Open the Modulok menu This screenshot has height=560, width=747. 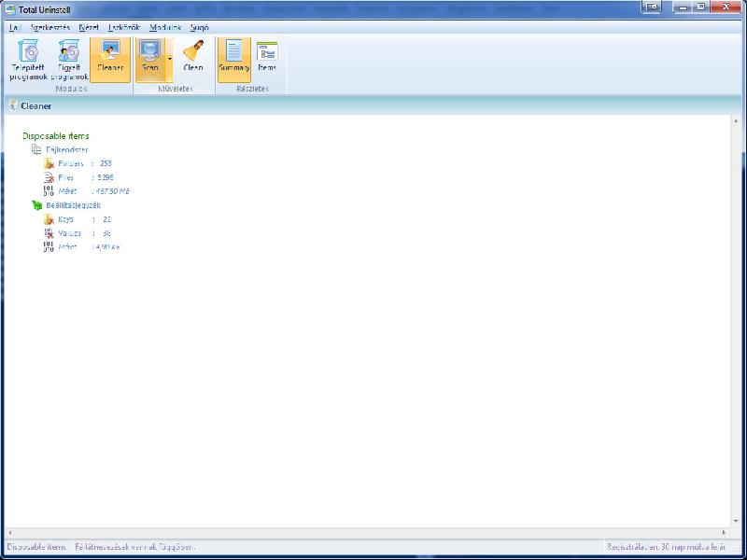(x=165, y=28)
